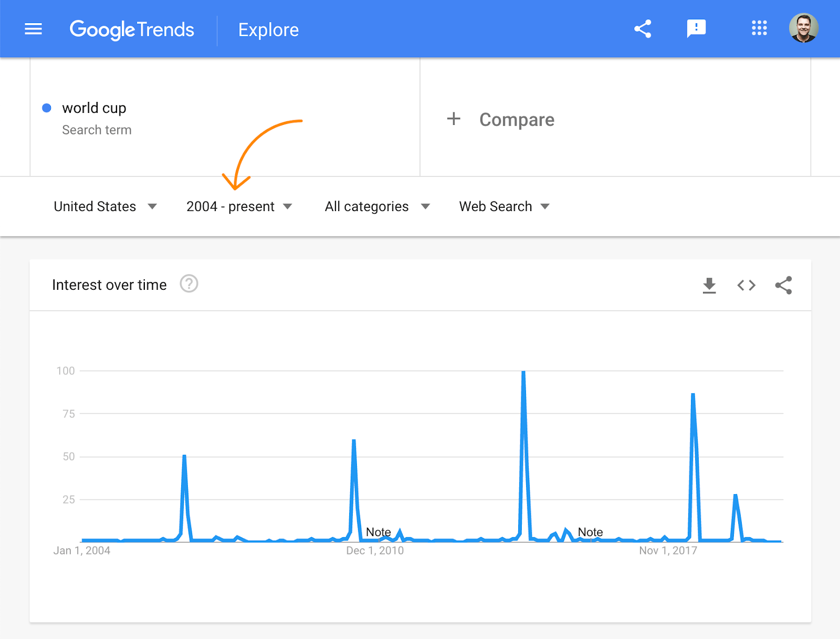Open the hamburger navigation menu
Viewport: 840px width, 639px height.
pyautogui.click(x=33, y=29)
